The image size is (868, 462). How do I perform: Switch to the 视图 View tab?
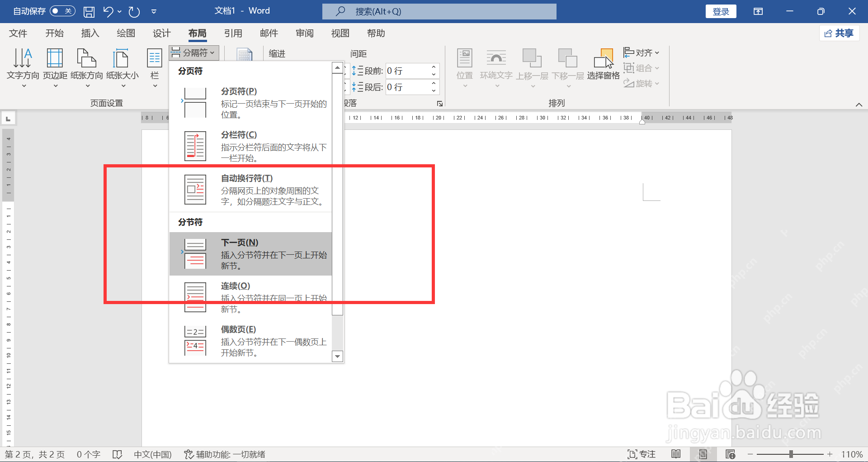click(x=340, y=33)
